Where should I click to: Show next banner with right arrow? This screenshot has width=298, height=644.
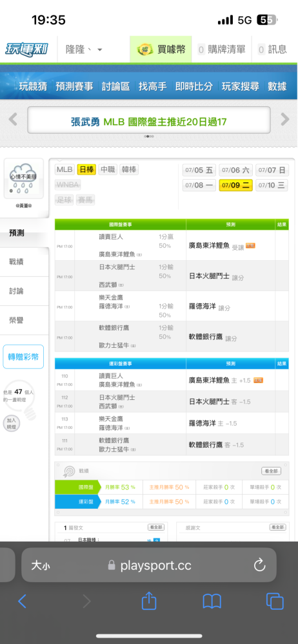pyautogui.click(x=285, y=120)
